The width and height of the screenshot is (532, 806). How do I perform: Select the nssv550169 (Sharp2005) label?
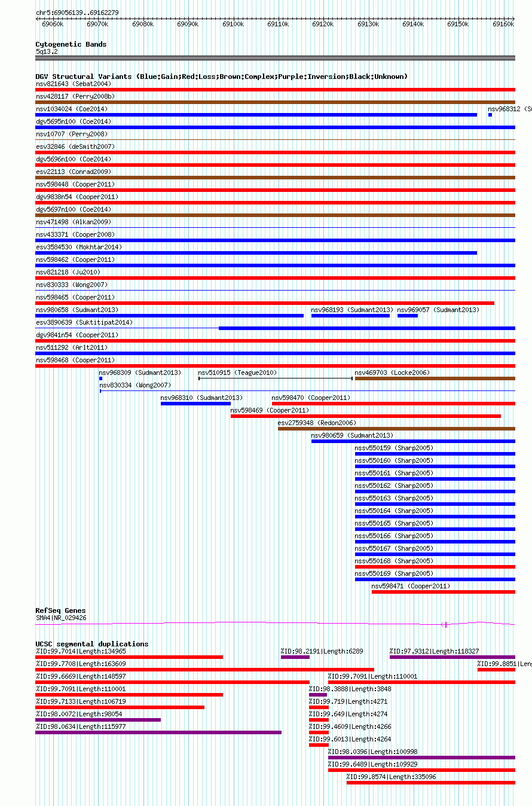[395, 573]
